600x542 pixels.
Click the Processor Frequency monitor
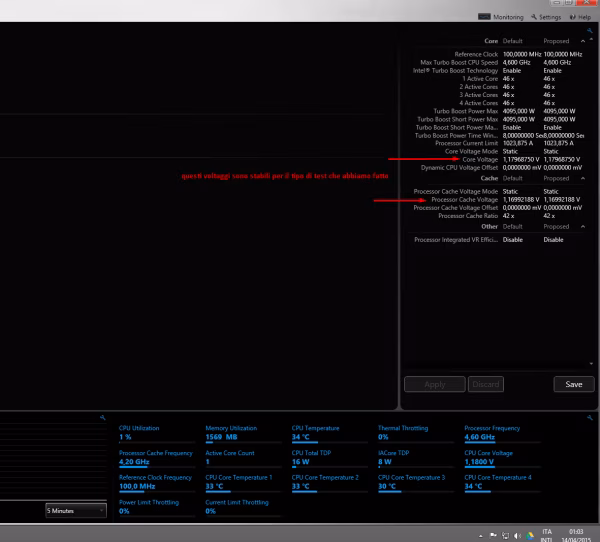tap(503, 433)
